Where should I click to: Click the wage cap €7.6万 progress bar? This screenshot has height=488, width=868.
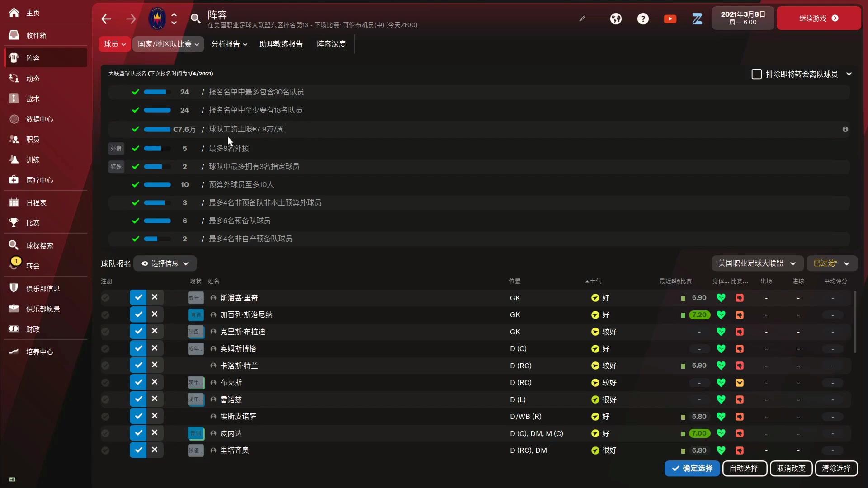tap(157, 129)
